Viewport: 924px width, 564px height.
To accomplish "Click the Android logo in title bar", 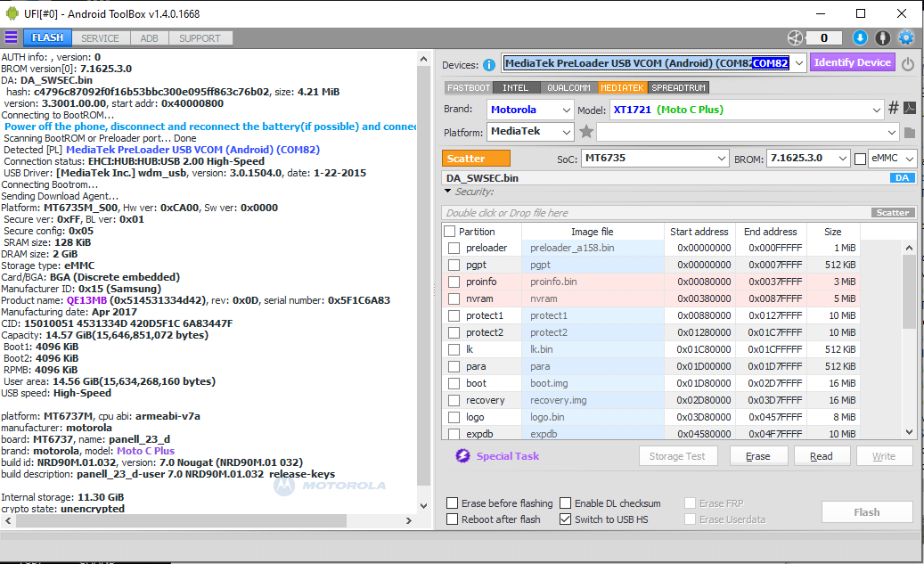I will click(12, 13).
